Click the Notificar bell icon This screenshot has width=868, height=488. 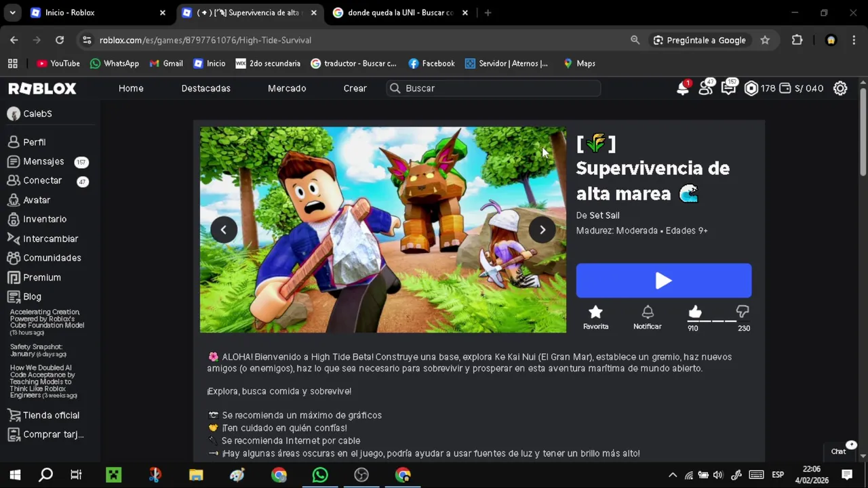tap(648, 312)
